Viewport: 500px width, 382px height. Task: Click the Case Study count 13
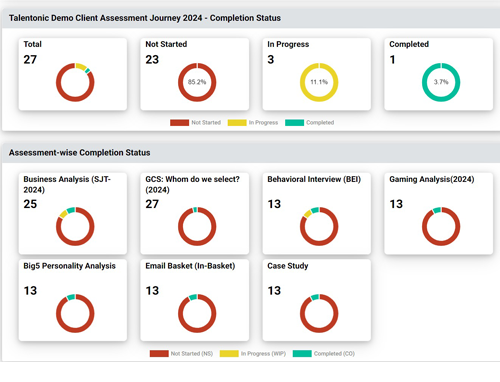(x=274, y=291)
